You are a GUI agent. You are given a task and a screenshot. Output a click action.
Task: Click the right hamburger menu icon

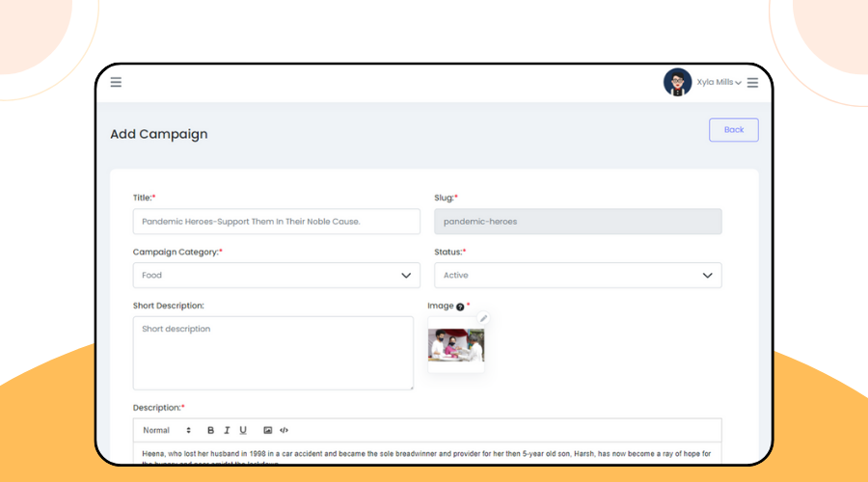tap(752, 83)
